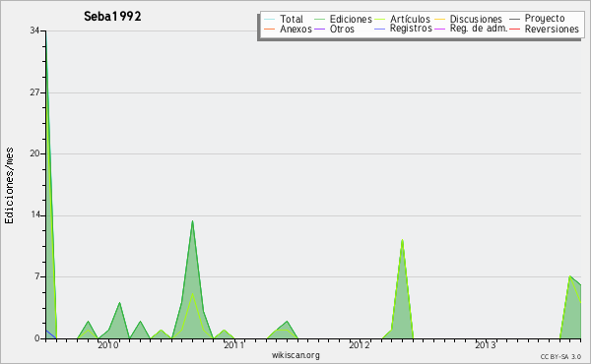Click the y-axis label 20

(34, 153)
